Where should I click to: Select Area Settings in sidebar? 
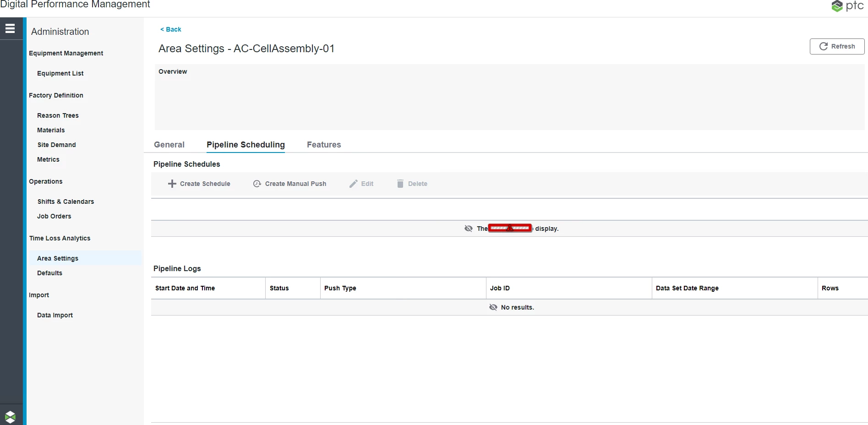85,258
